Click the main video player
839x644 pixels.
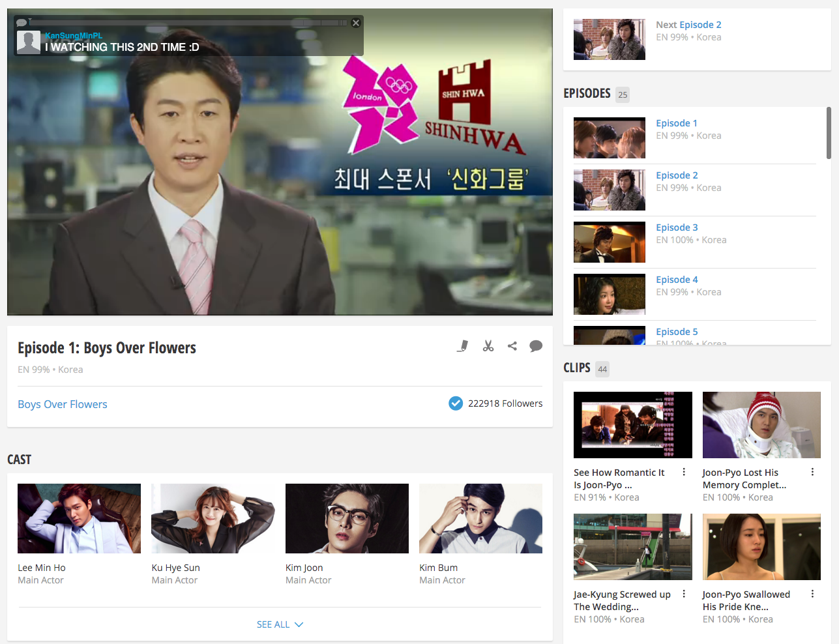pos(280,162)
